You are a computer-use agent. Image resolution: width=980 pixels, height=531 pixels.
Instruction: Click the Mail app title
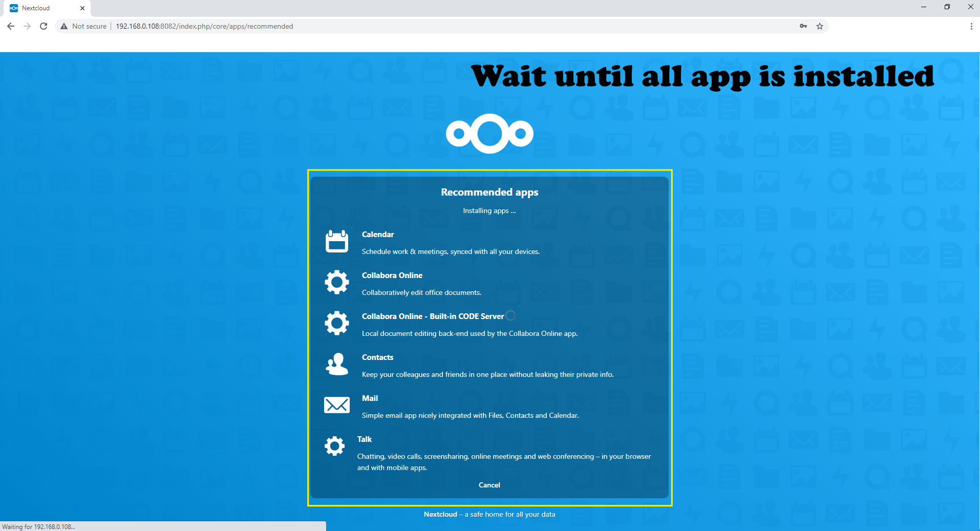point(370,398)
